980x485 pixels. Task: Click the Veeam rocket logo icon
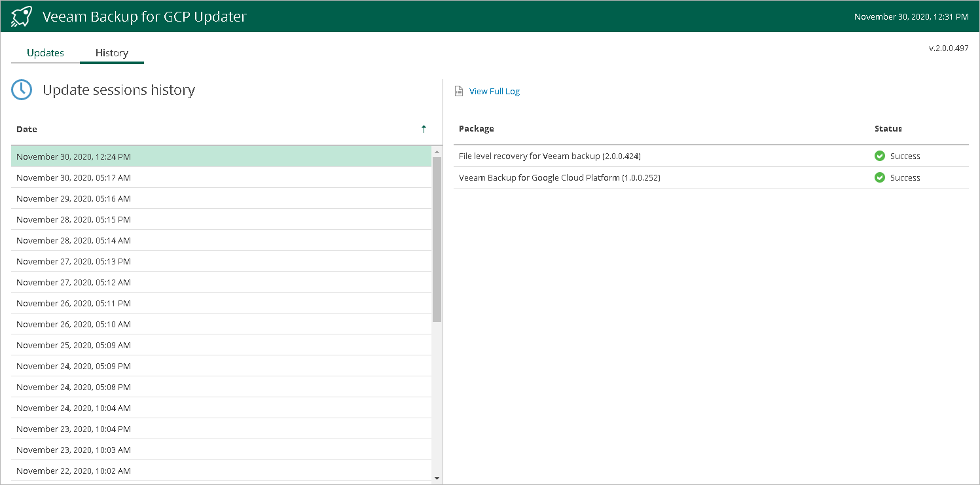coord(22,16)
